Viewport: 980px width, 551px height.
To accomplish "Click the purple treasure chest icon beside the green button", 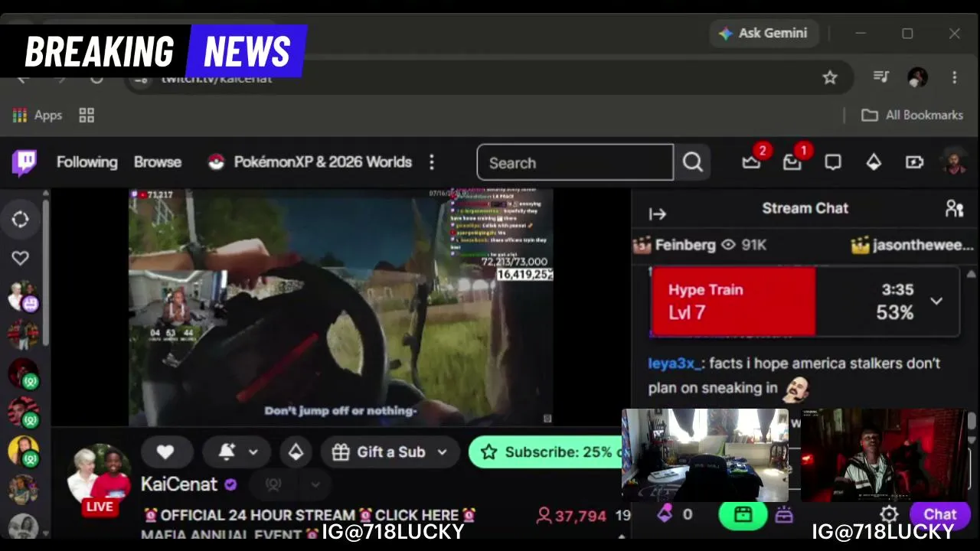I will click(784, 515).
